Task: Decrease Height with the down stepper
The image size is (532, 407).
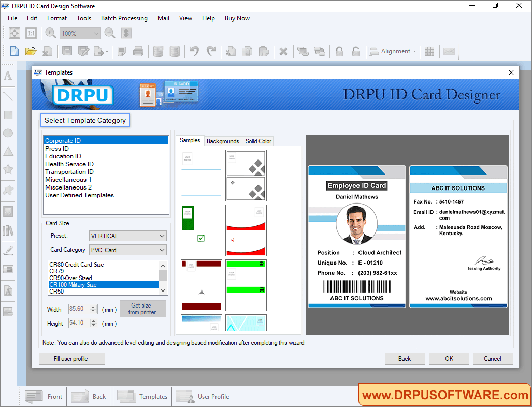Action: [94, 325]
